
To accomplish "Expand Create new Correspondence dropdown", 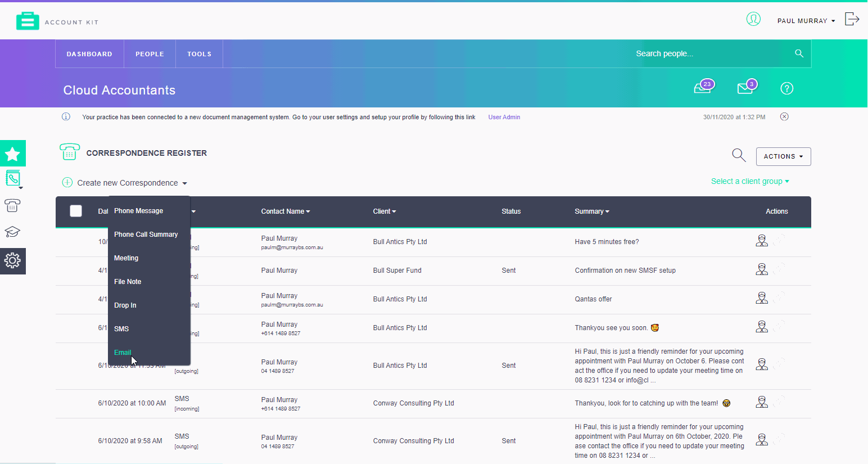I will point(132,183).
